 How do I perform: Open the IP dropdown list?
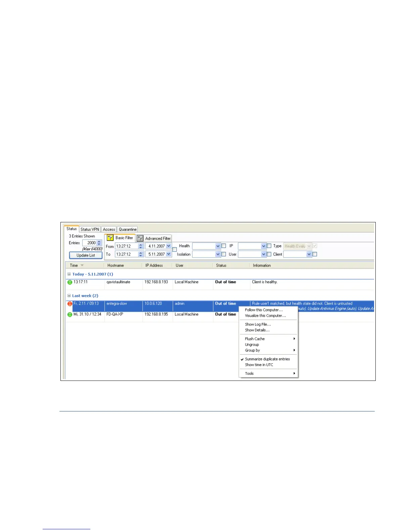coord(264,246)
